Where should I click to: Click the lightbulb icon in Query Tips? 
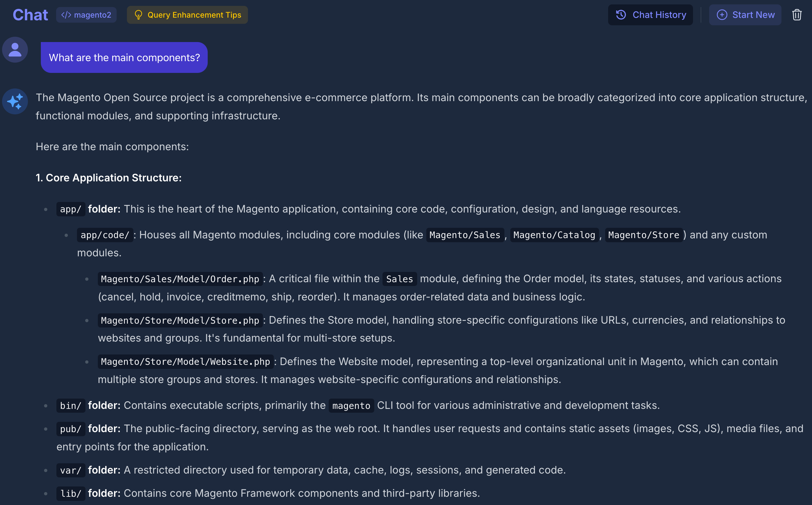138,15
